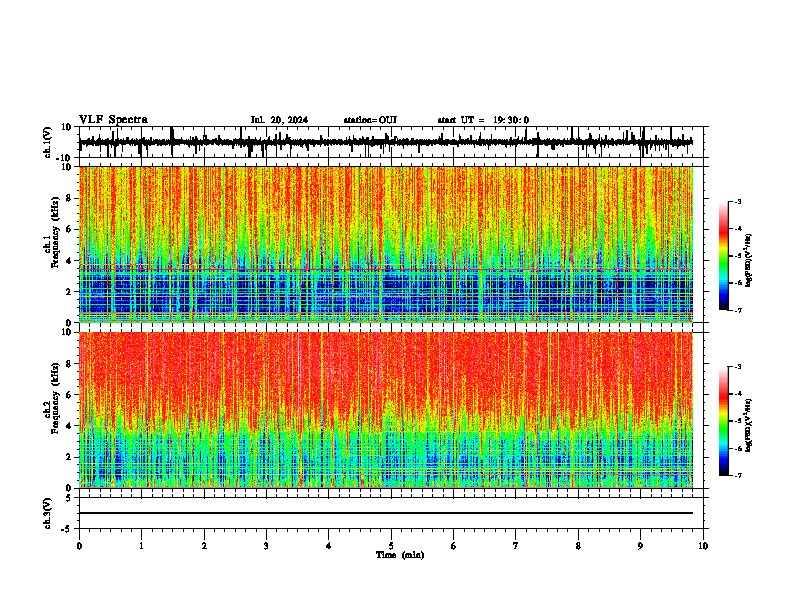792x612 pixels.
Task: Click the "8" kHz tick on ch.2 spectrogram axis
Action: coord(69,364)
